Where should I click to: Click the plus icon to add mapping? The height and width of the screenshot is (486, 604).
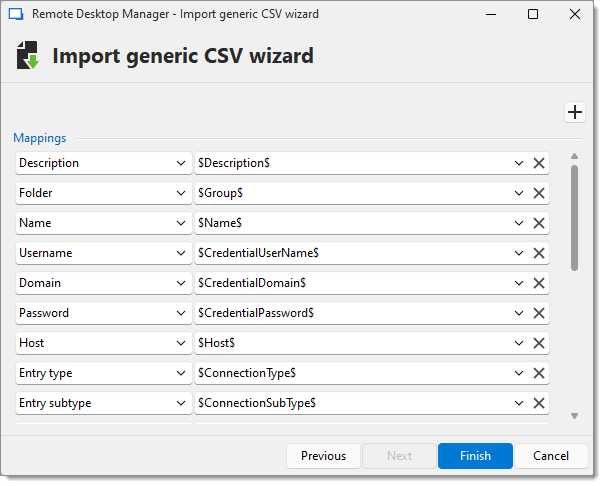pyautogui.click(x=575, y=112)
